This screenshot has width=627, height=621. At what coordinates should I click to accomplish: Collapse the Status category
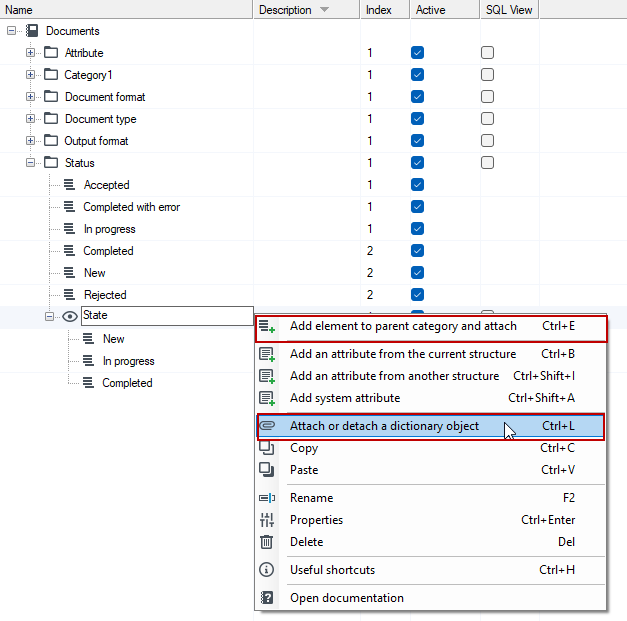point(30,162)
